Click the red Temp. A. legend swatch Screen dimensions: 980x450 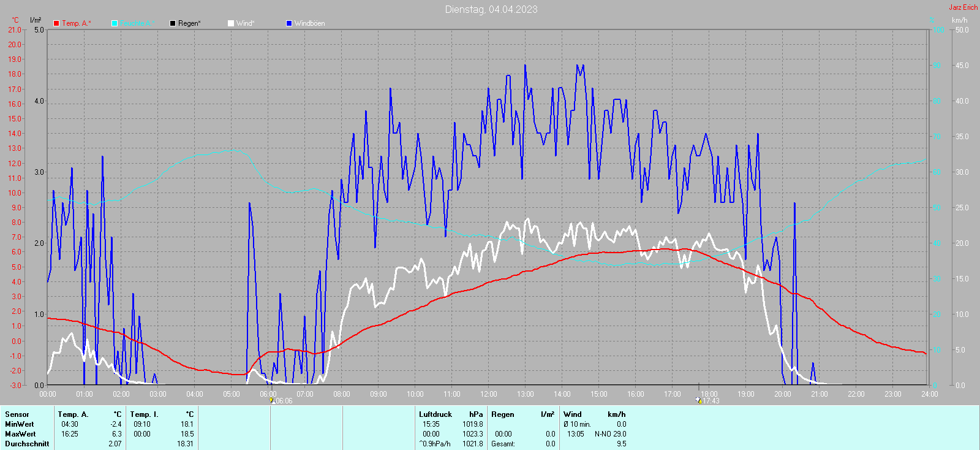click(56, 23)
